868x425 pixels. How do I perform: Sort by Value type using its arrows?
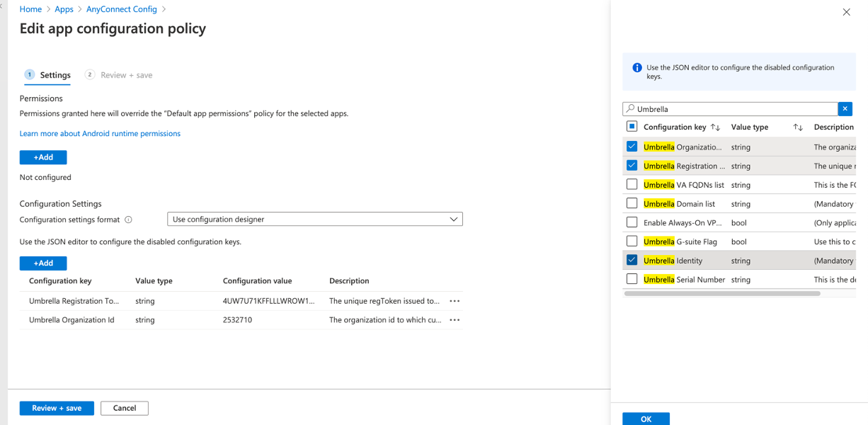click(x=798, y=127)
